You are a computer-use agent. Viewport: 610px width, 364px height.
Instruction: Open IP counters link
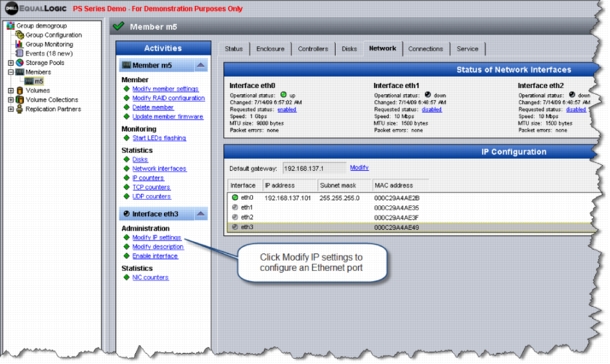(148, 178)
